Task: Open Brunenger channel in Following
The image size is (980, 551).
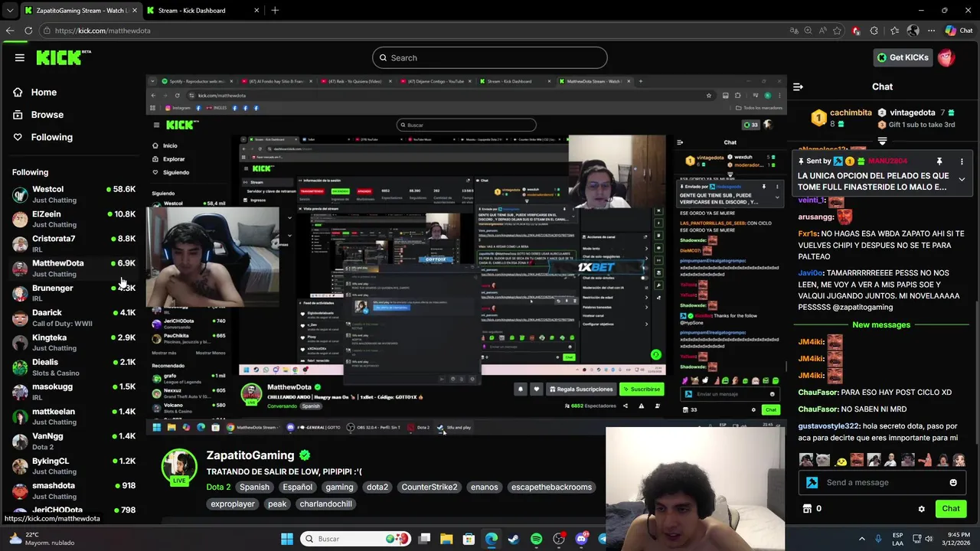Action: coord(73,293)
